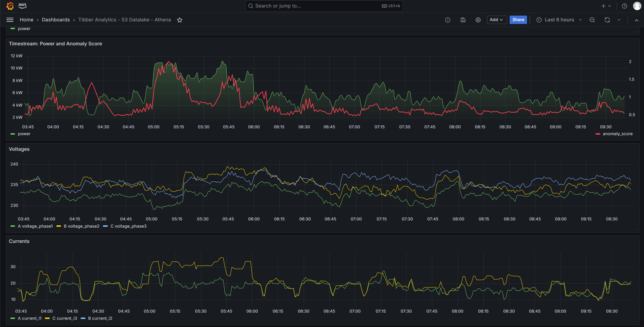
Task: Toggle C current_I3 legend series
Action: click(x=64, y=318)
